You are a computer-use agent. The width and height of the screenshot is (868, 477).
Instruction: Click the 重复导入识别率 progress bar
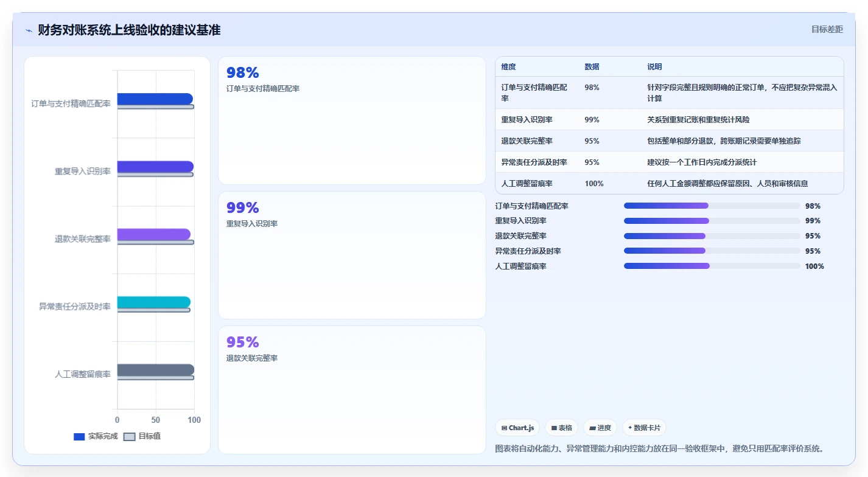click(x=712, y=221)
